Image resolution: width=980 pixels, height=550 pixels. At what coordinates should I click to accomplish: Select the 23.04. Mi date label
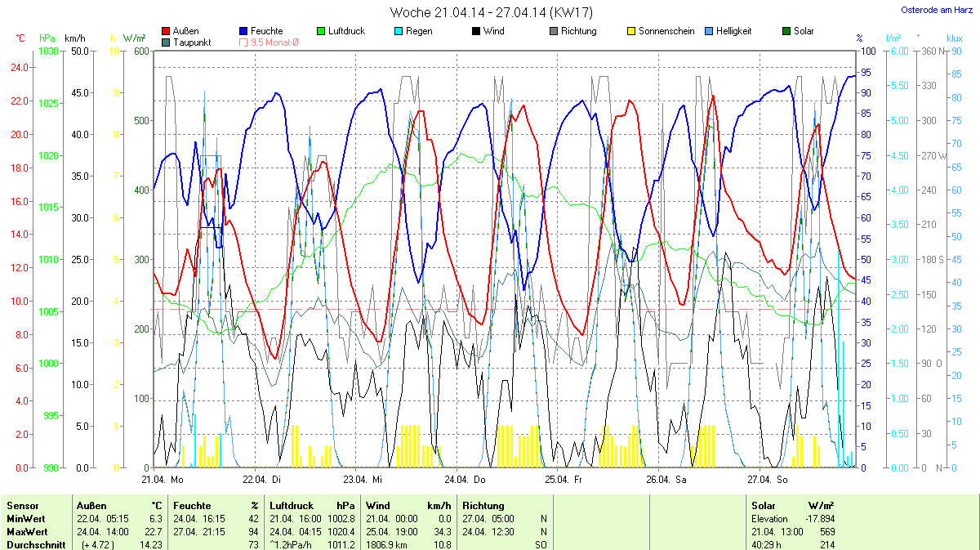click(363, 480)
